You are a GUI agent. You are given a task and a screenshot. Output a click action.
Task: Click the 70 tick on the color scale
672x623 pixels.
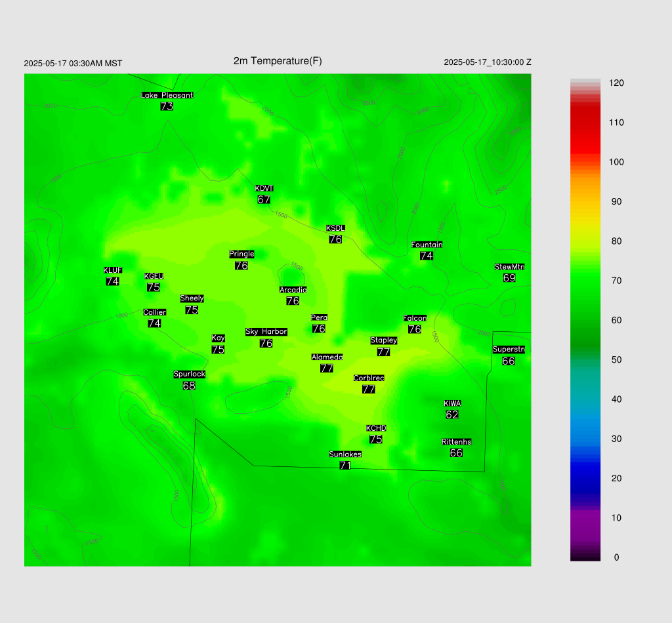616,281
